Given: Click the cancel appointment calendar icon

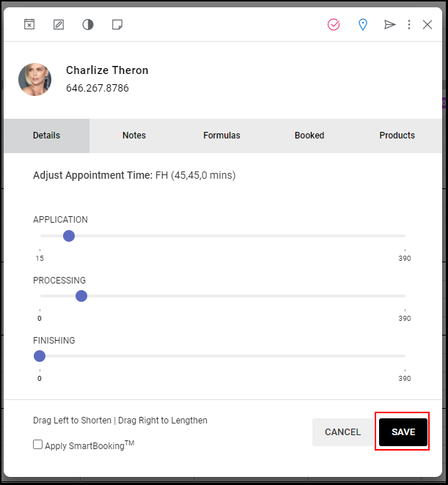Looking at the screenshot, I should click(29, 24).
